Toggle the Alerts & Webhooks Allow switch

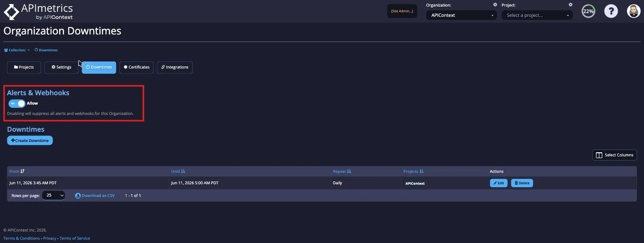pos(17,103)
